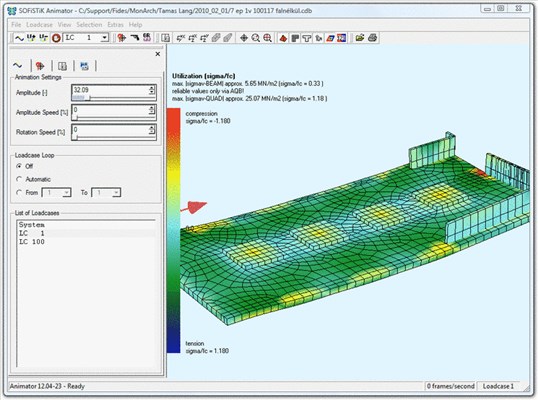
Task: Click the '0 frames/second' status bar entry
Action: point(451,386)
